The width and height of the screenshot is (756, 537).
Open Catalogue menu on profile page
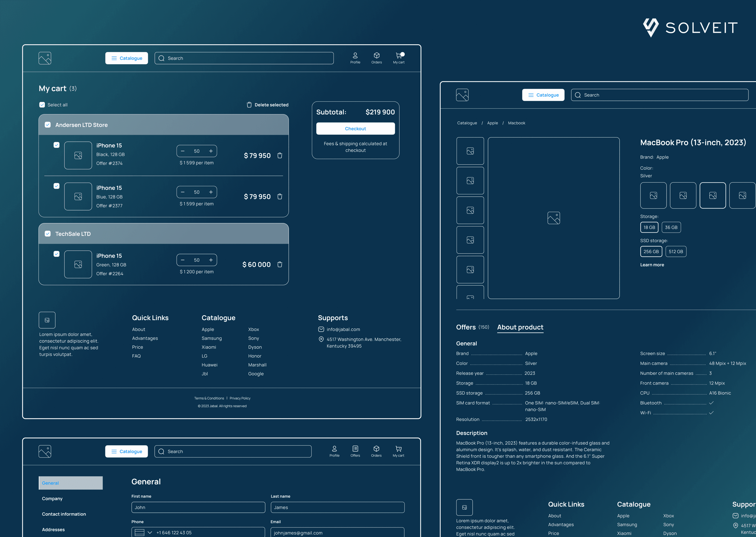pyautogui.click(x=127, y=451)
